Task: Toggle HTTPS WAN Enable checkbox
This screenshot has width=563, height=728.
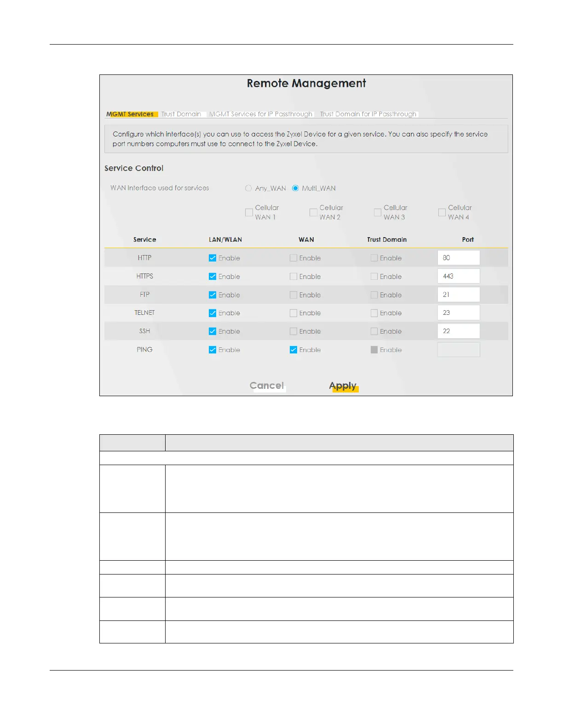Action: pos(293,276)
